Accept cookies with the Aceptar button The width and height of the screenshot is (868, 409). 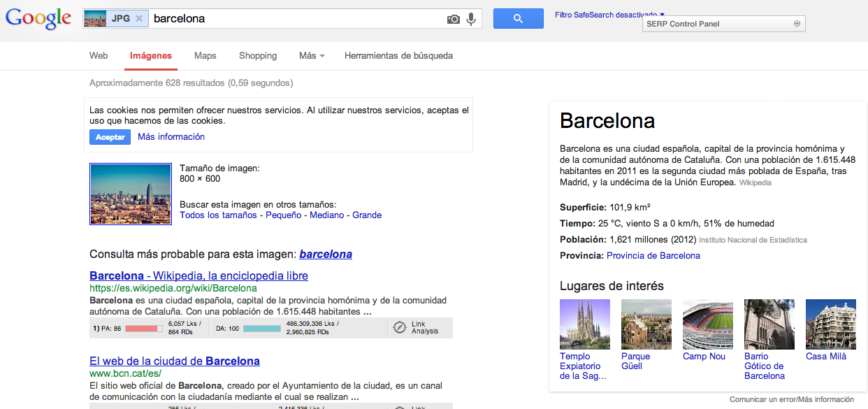110,136
